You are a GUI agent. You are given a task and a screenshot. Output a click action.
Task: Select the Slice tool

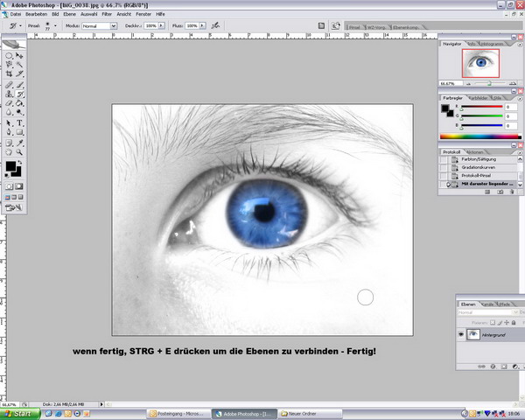[19, 73]
